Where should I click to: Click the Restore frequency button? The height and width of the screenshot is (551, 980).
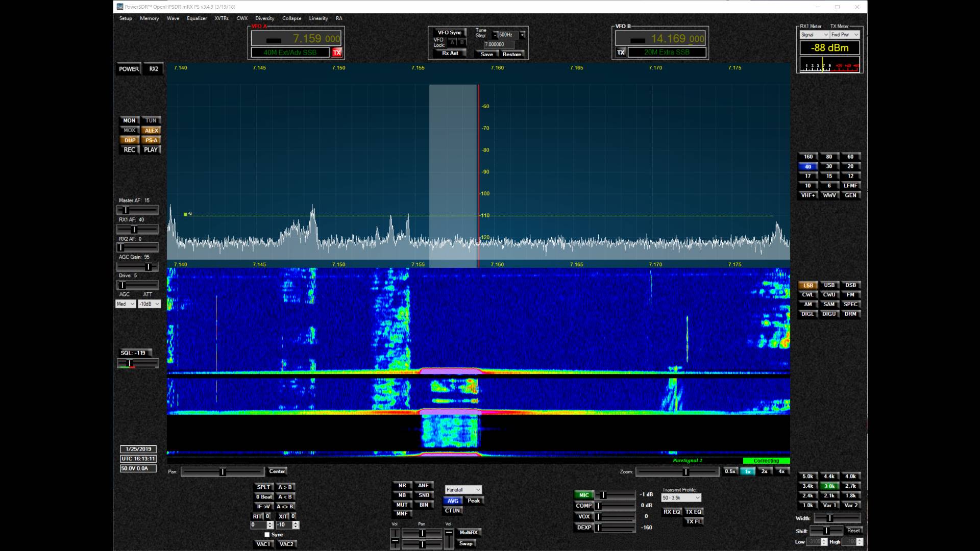click(x=511, y=55)
